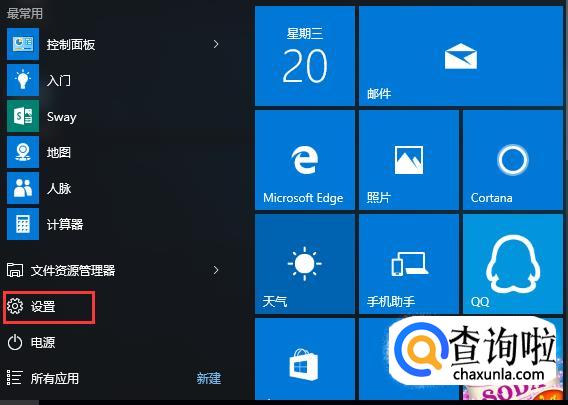Open the QQ penguin tile
The height and width of the screenshot is (405, 568).
(x=513, y=264)
